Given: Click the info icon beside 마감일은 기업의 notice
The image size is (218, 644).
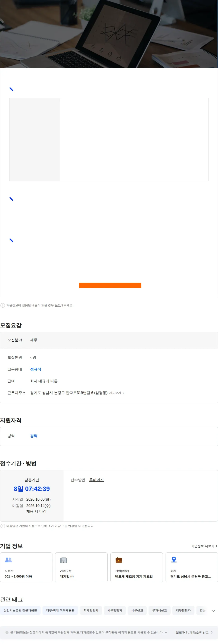Looking at the screenshot, I should coord(3,526).
